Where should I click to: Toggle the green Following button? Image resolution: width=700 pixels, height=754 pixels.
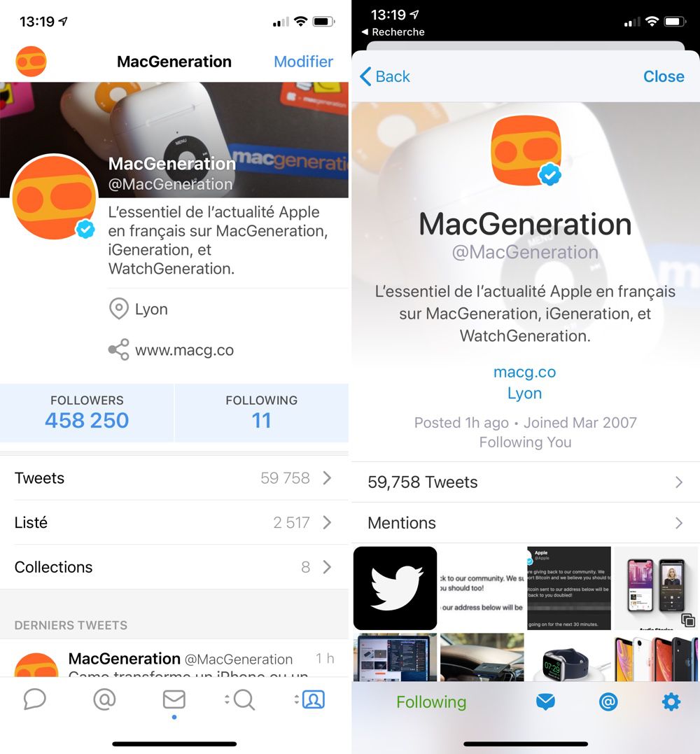pyautogui.click(x=431, y=702)
